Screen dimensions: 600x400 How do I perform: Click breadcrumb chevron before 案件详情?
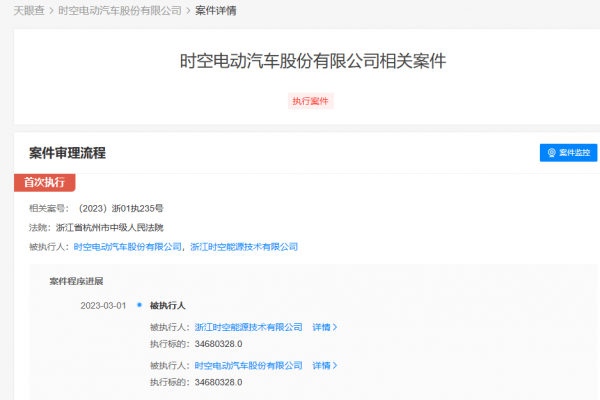tap(188, 11)
